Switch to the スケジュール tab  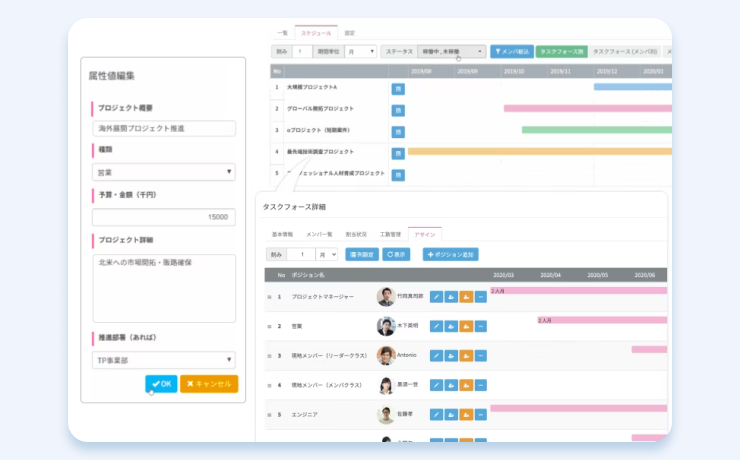coord(316,33)
